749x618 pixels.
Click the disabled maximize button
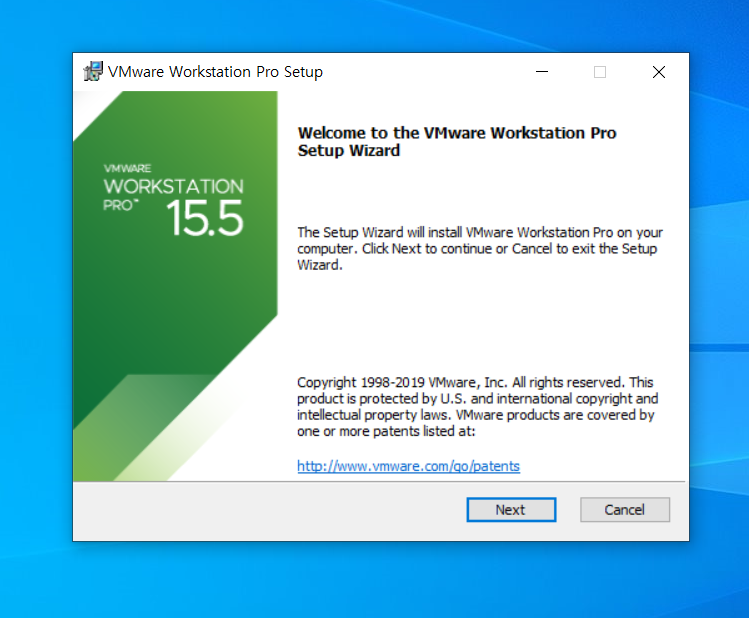(600, 72)
